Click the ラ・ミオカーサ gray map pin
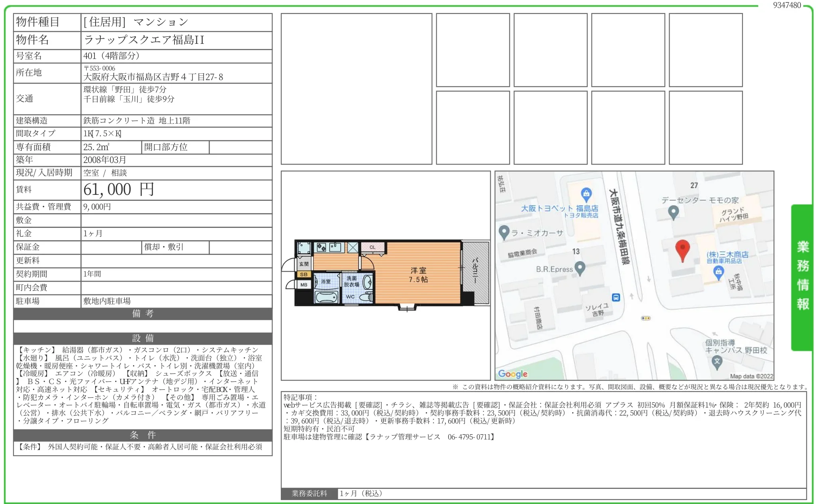This screenshot has width=819, height=504. point(504,232)
